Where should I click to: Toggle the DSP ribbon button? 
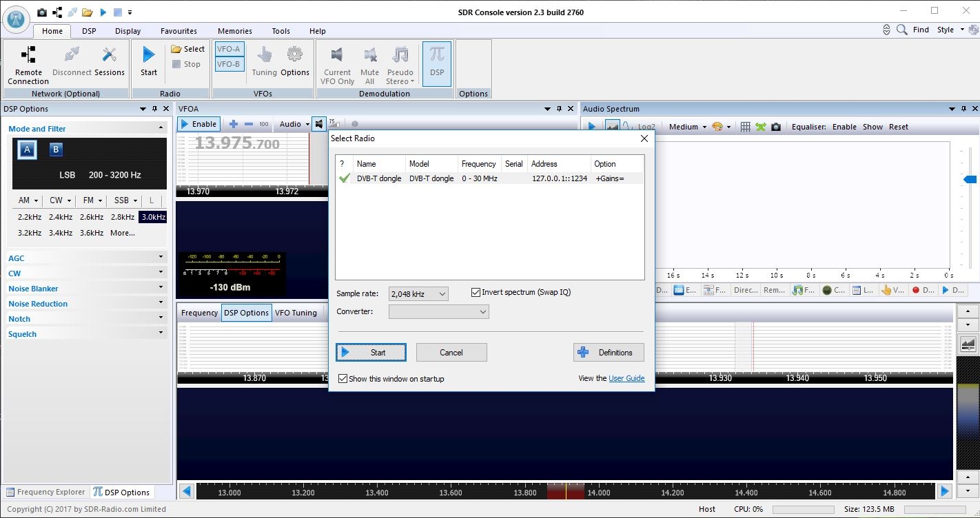(437, 63)
